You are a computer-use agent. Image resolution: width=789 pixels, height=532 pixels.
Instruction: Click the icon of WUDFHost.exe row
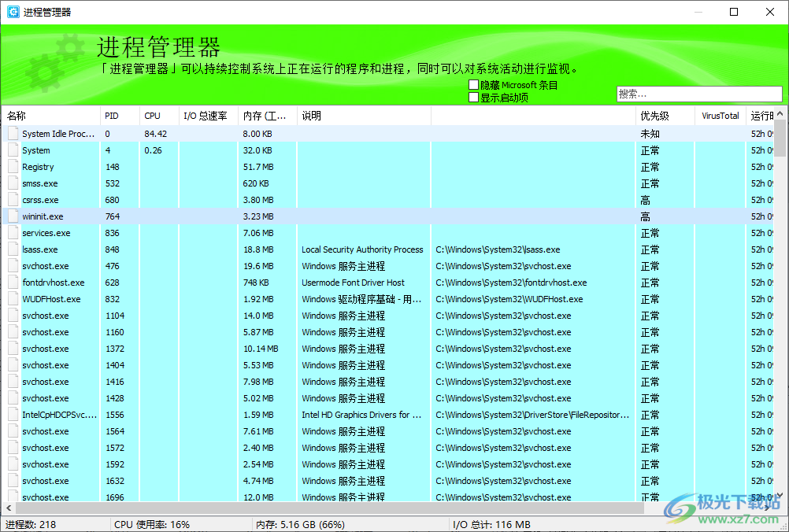click(13, 299)
